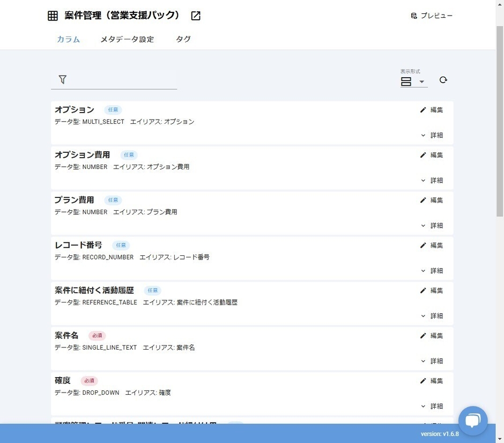504x443 pixels.
Task: Switch to the タグ tab
Action: [183, 39]
